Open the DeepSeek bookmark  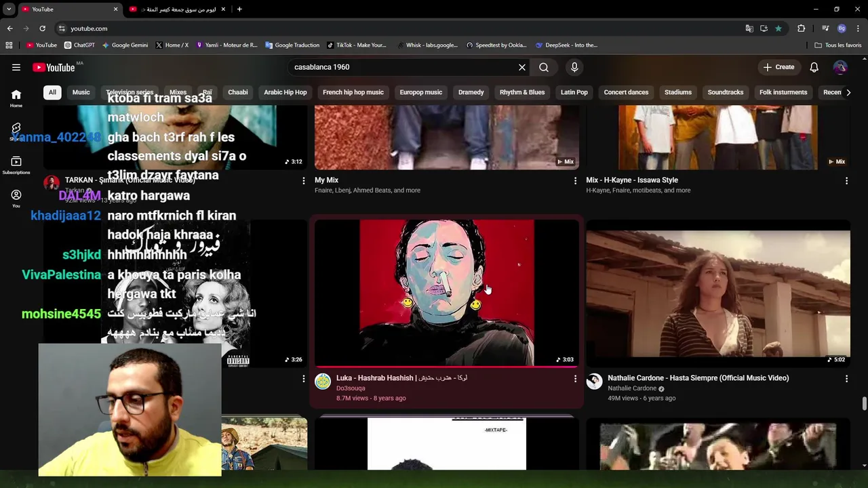point(566,45)
